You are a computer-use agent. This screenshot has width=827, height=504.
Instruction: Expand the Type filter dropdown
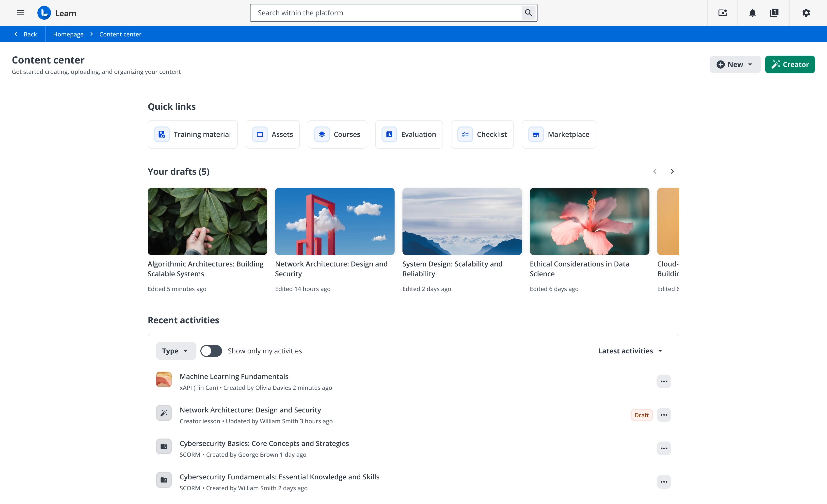(175, 351)
